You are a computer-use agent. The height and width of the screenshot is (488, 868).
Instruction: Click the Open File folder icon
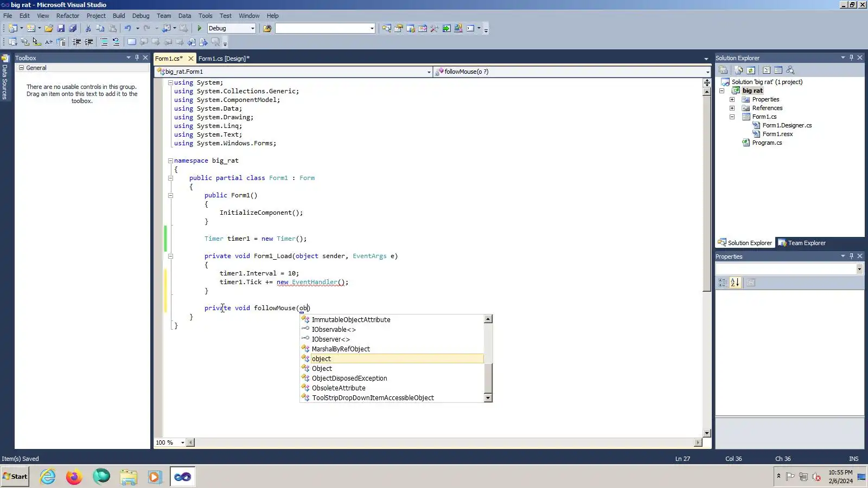pyautogui.click(x=49, y=28)
